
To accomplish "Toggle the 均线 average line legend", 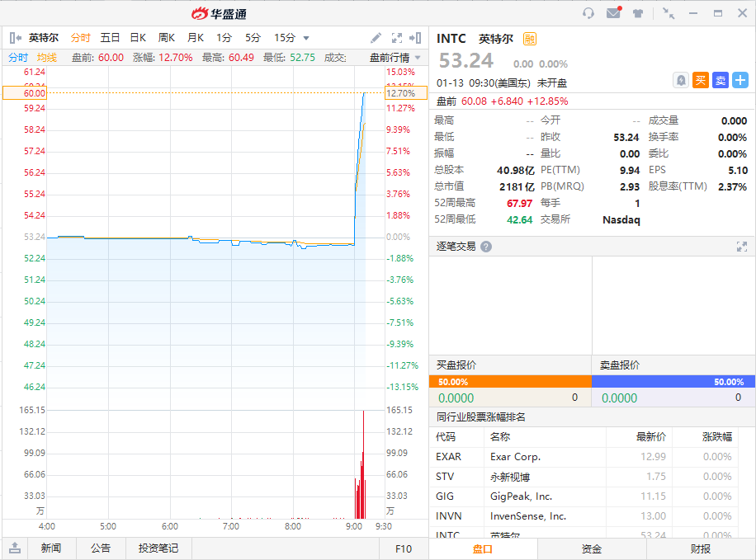I will click(x=47, y=58).
